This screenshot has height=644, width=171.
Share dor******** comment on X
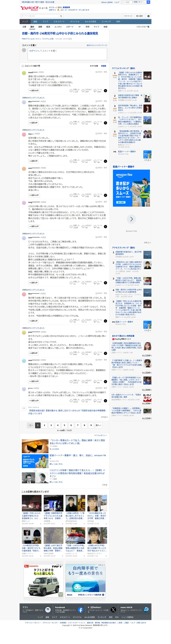[105, 123]
